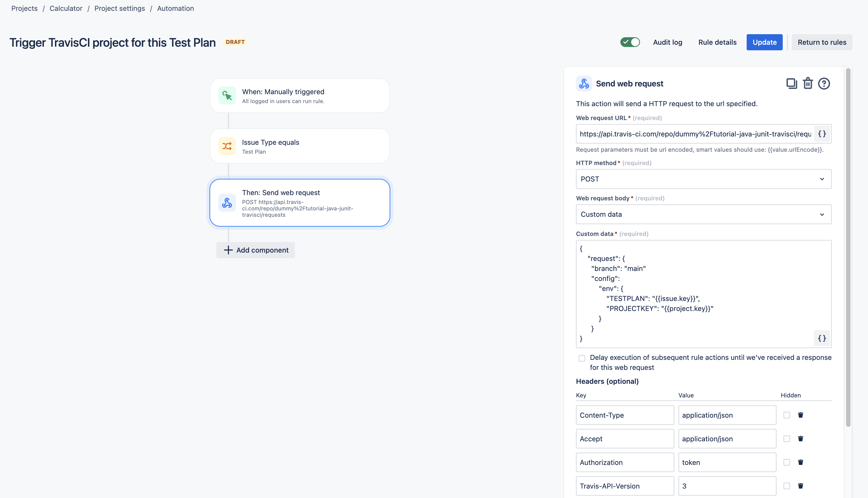Remove the Authorization header row
The image size is (868, 498).
pyautogui.click(x=800, y=462)
